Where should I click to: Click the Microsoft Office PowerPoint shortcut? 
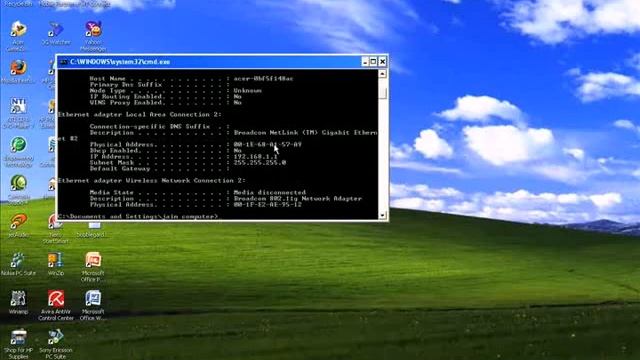click(93, 266)
